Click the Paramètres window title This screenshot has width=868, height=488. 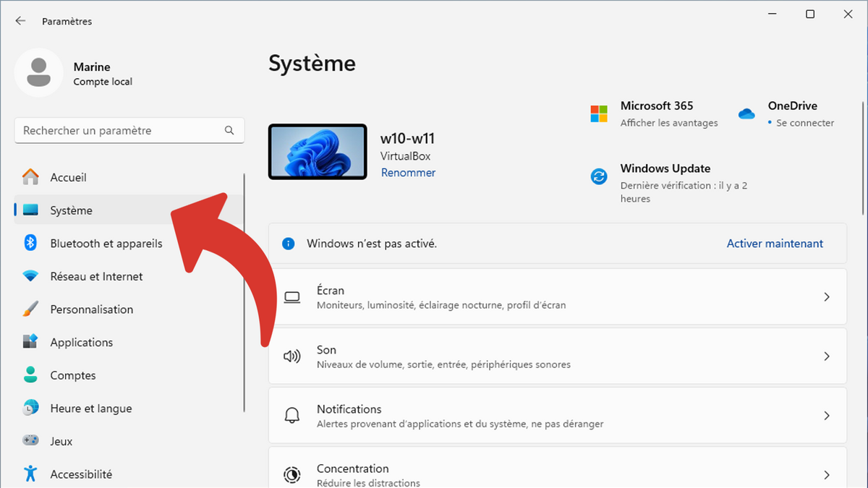tap(67, 22)
